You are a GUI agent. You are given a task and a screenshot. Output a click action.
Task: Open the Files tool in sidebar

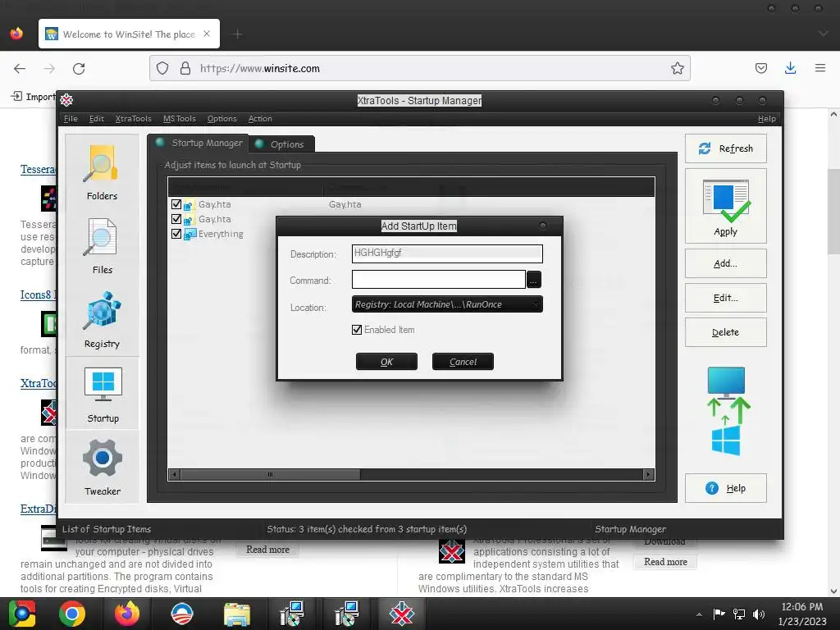click(x=102, y=246)
